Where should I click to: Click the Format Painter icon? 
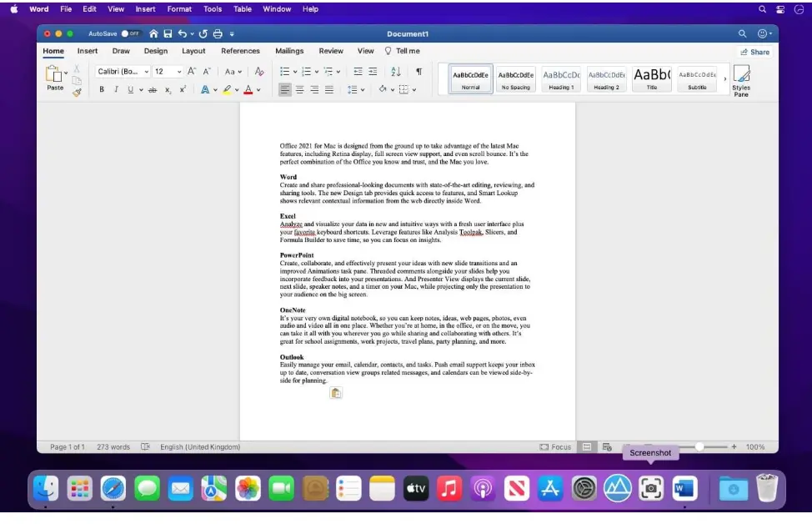[77, 91]
